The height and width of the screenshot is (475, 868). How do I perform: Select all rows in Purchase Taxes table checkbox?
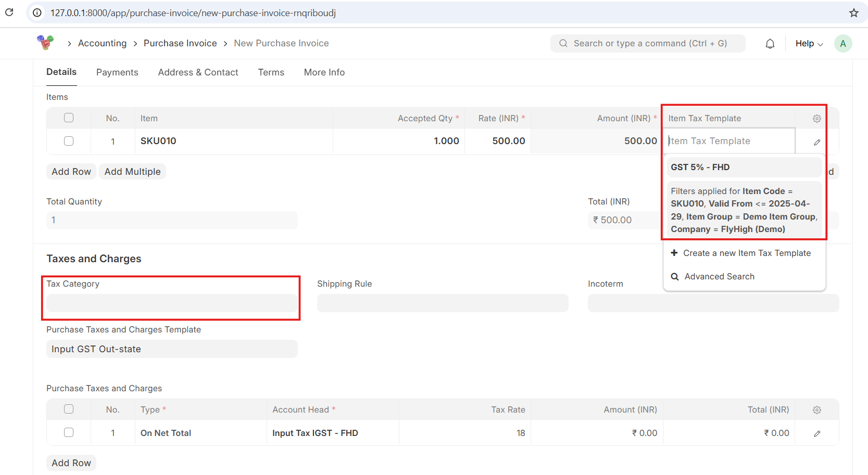pyautogui.click(x=69, y=409)
